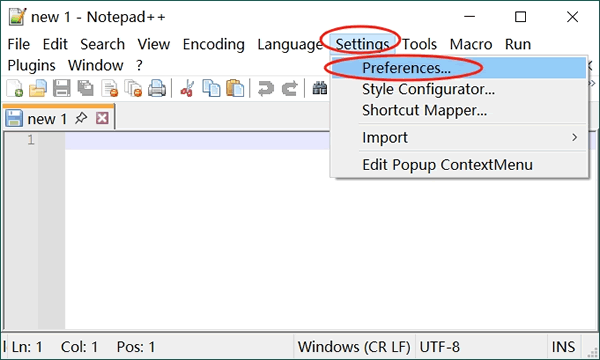Open the Plugins menu
Viewport: 600px width, 360px height.
[x=31, y=65]
